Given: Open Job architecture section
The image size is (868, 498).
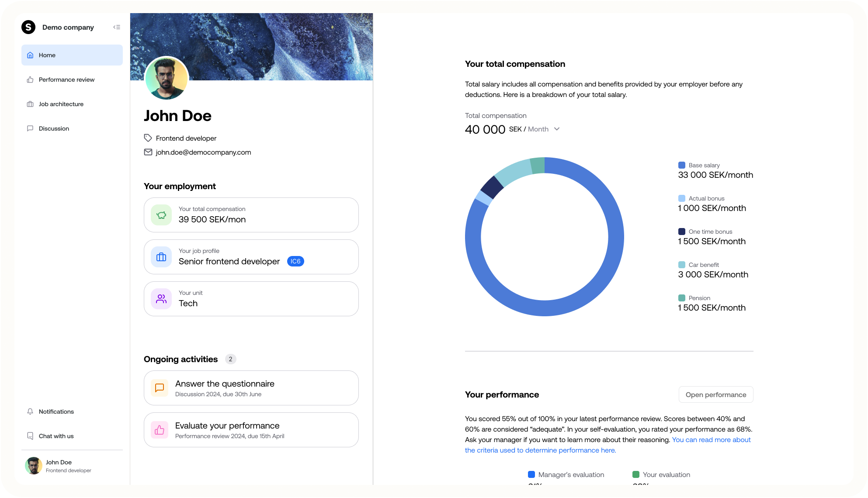Looking at the screenshot, I should (61, 104).
